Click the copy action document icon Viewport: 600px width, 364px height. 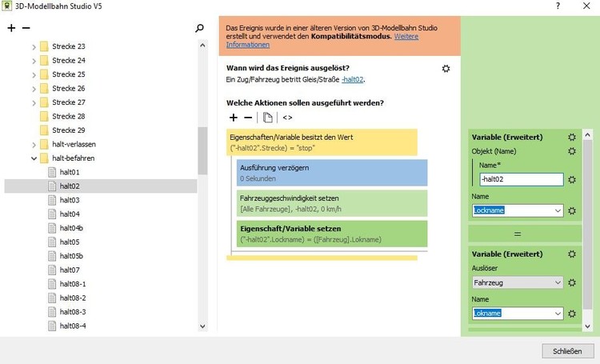pyautogui.click(x=268, y=118)
